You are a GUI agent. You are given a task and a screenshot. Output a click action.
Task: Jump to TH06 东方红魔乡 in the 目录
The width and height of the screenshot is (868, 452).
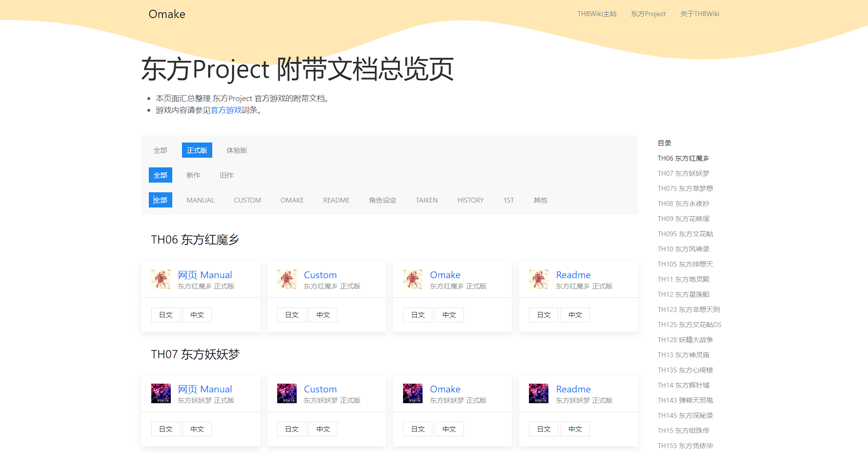coord(683,158)
